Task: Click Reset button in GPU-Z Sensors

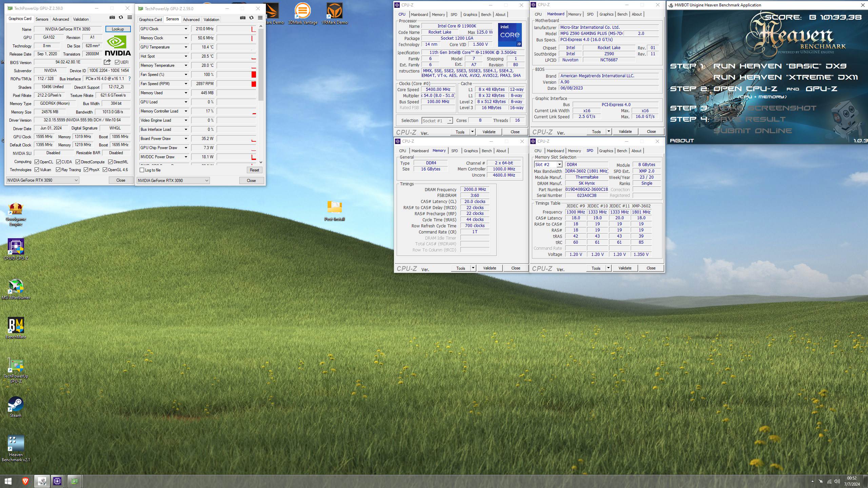Action: (254, 170)
